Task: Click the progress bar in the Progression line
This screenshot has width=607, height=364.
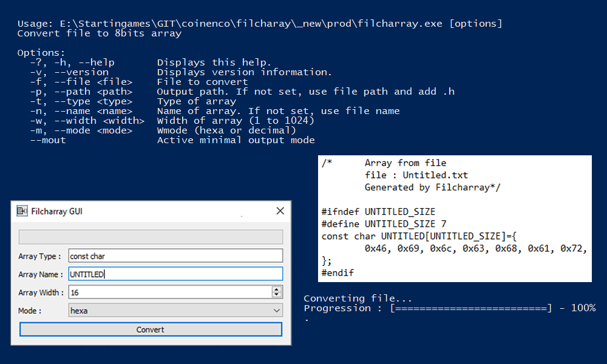Action: 471,308
